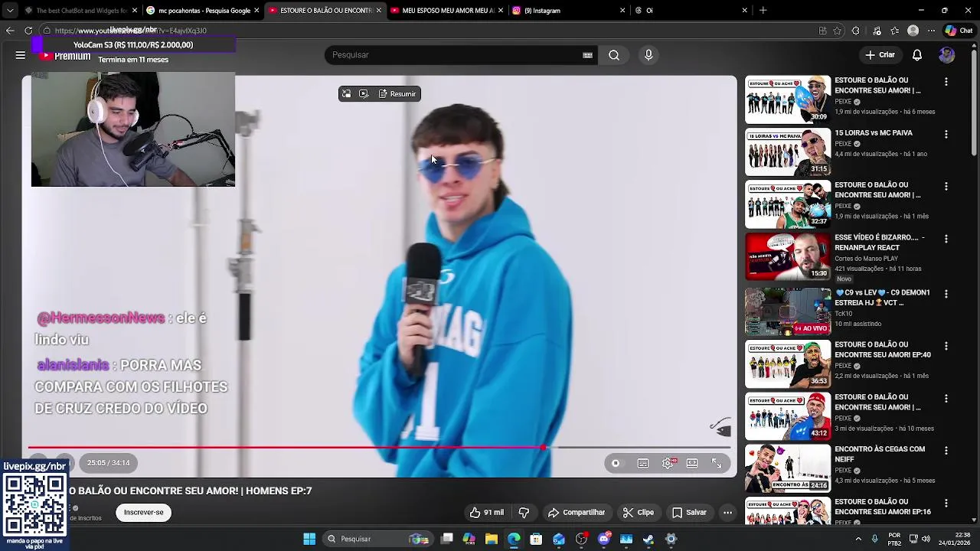Click the Resumir button over the video
This screenshot has width=980, height=551.
coord(397,94)
